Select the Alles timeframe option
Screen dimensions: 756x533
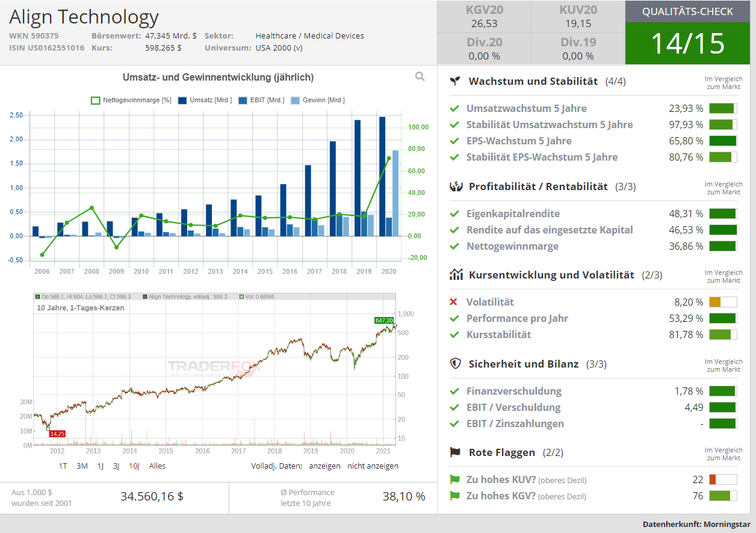(x=157, y=466)
